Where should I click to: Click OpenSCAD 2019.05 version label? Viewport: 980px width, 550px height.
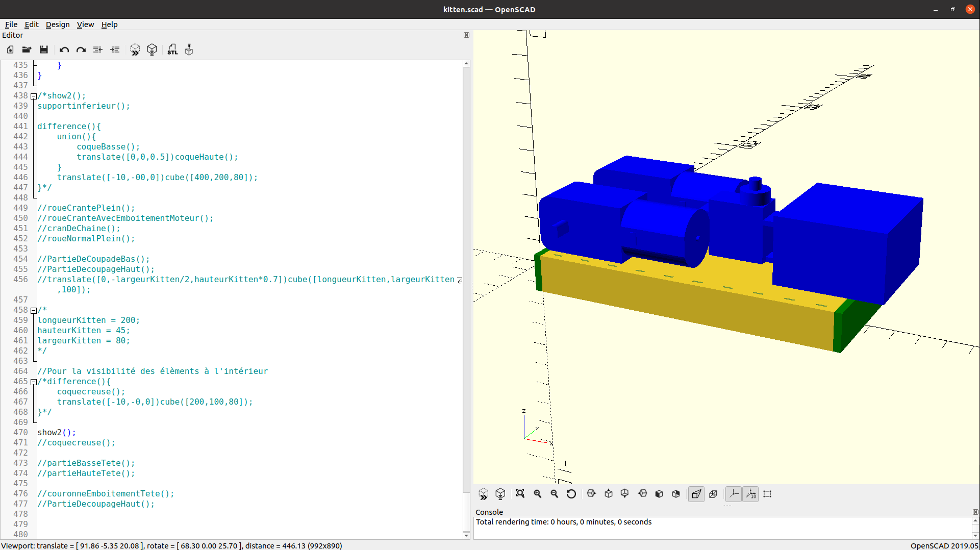(x=944, y=546)
